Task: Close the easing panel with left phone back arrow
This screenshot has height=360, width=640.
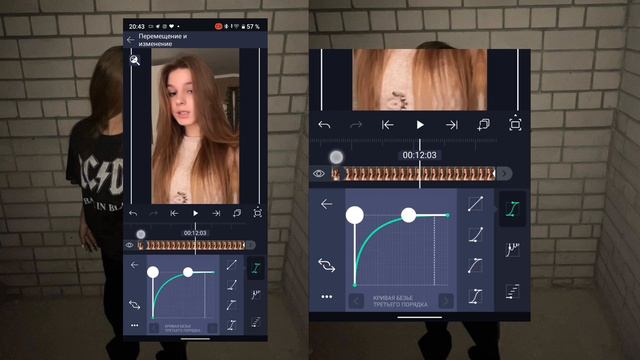Action: [134, 265]
